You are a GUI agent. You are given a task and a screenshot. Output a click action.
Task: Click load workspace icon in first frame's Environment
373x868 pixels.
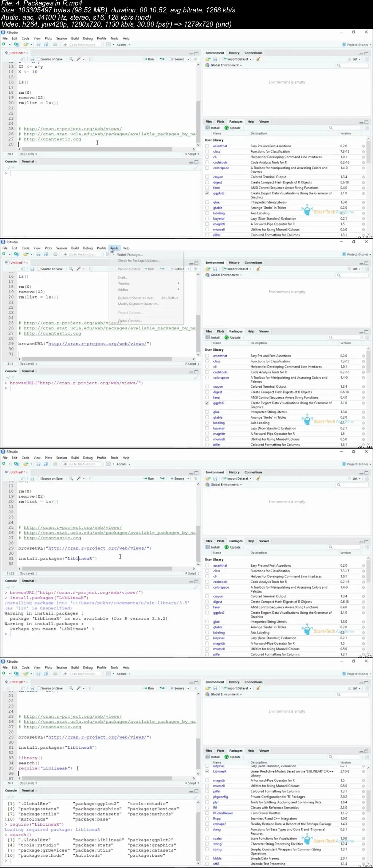tap(208, 59)
